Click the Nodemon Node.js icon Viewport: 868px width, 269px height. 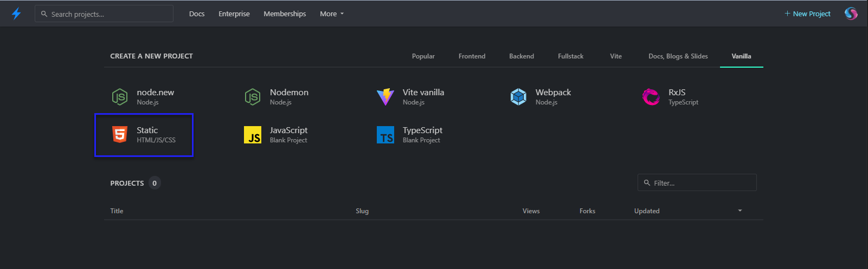253,97
